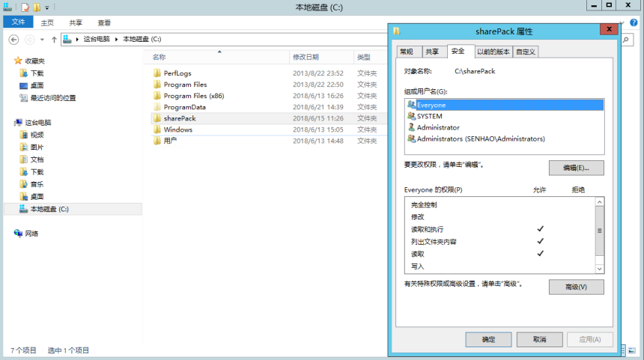Image resolution: width=644 pixels, height=360 pixels.
Task: Click the properties quick access toolbar icon
Action: [25, 7]
